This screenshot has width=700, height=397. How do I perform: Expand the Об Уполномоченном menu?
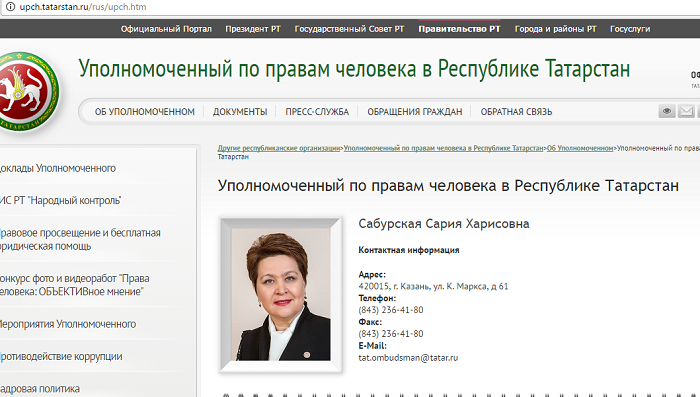tap(145, 112)
